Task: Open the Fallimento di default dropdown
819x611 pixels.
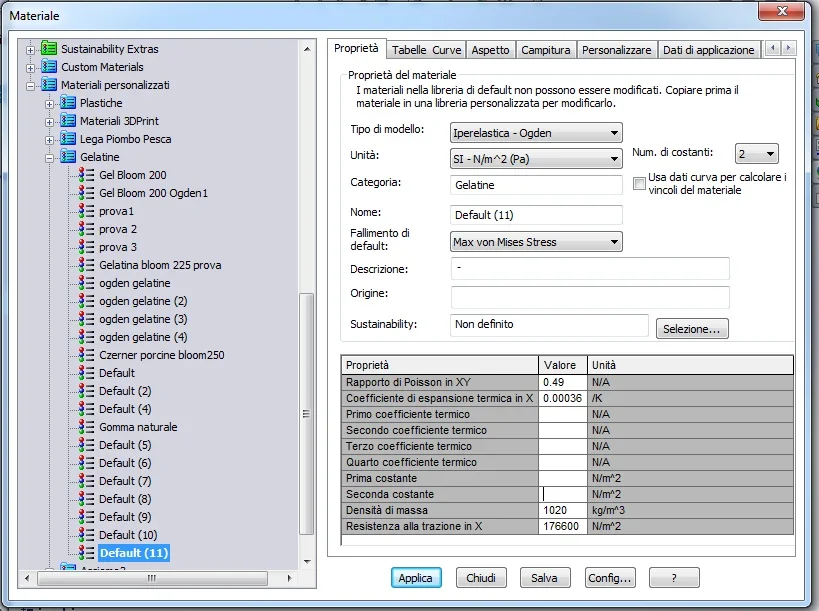Action: tap(536, 242)
